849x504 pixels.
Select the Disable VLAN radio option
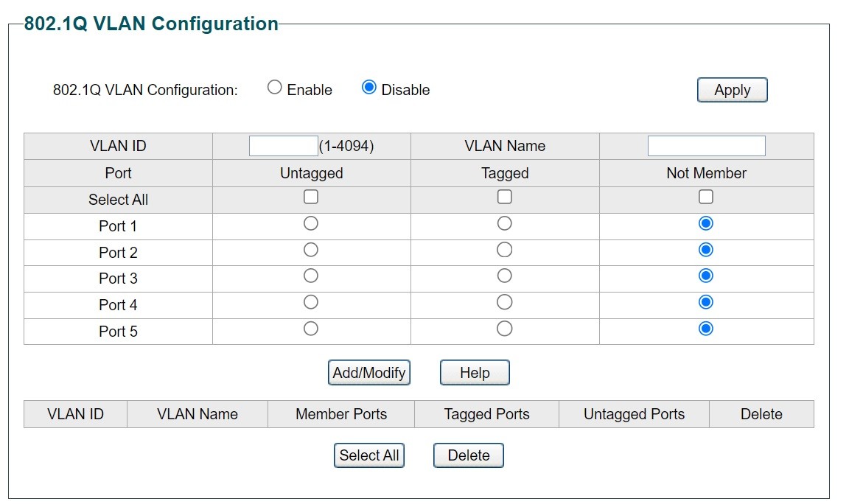(369, 88)
